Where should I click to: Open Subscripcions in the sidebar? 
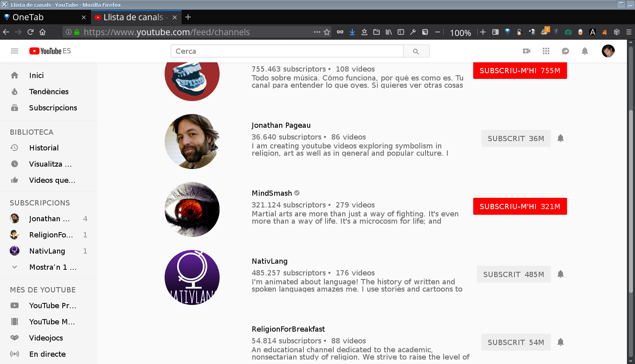pyautogui.click(x=49, y=108)
